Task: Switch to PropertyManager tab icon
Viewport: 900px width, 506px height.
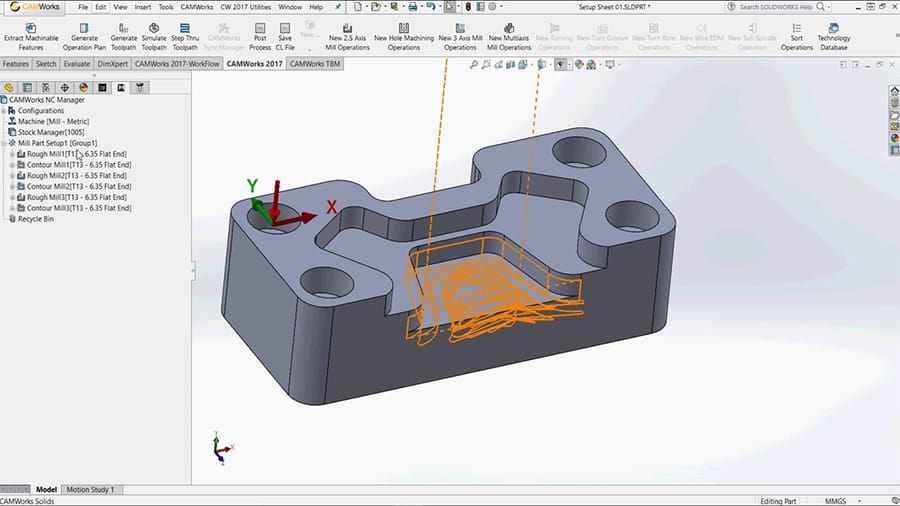Action: pyautogui.click(x=27, y=87)
